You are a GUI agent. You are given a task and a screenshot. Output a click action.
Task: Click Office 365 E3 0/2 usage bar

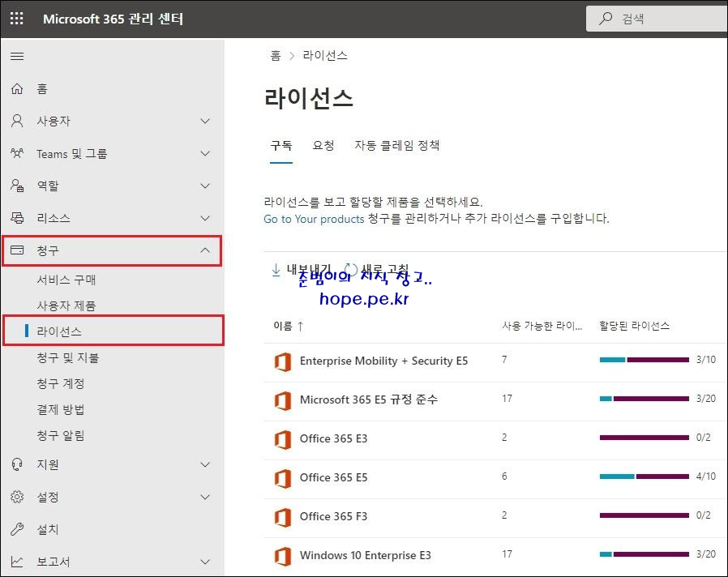pos(644,438)
